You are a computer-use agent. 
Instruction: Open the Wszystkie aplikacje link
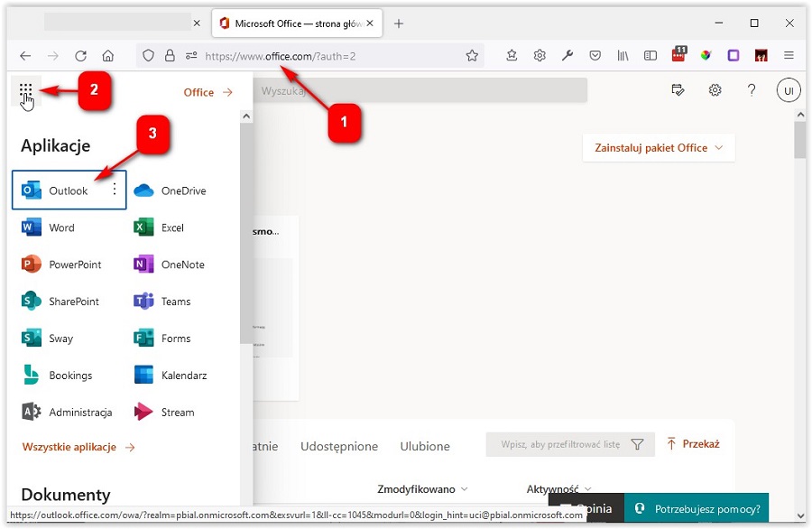78,447
